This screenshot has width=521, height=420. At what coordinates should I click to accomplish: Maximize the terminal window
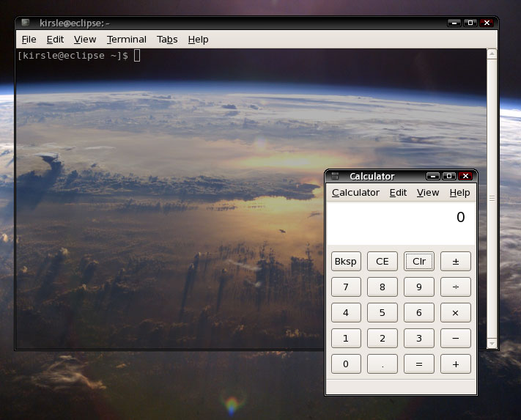coord(470,23)
